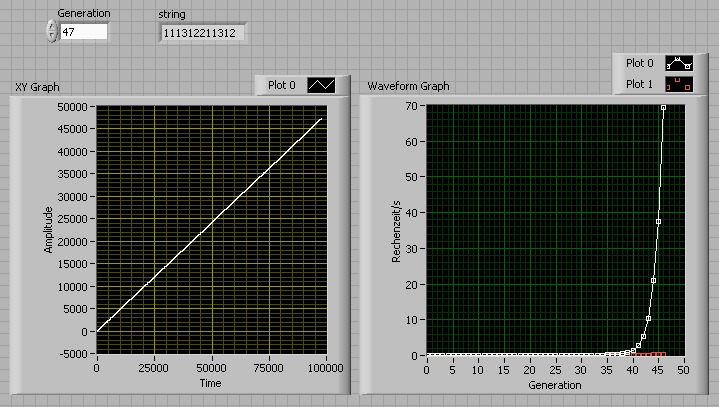Click the 25 tick on Waveform Generation axis
Screen dimensions: 719x407
555,370
